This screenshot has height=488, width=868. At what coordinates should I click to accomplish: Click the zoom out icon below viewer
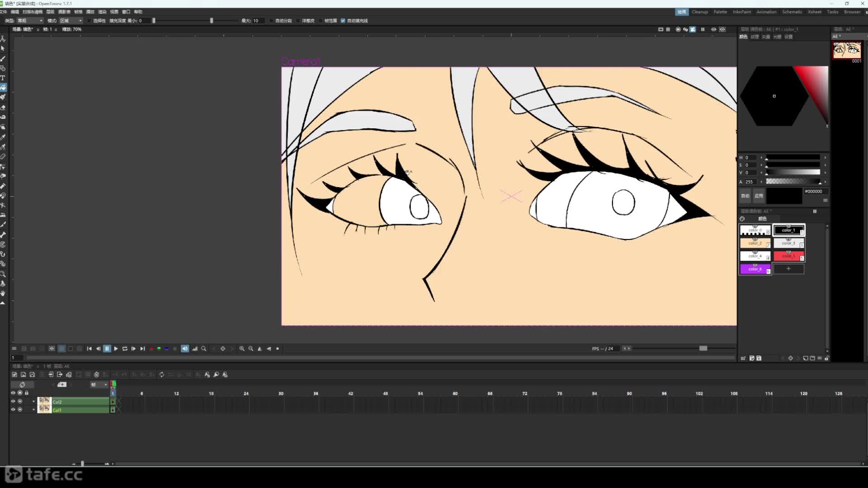coord(251,348)
